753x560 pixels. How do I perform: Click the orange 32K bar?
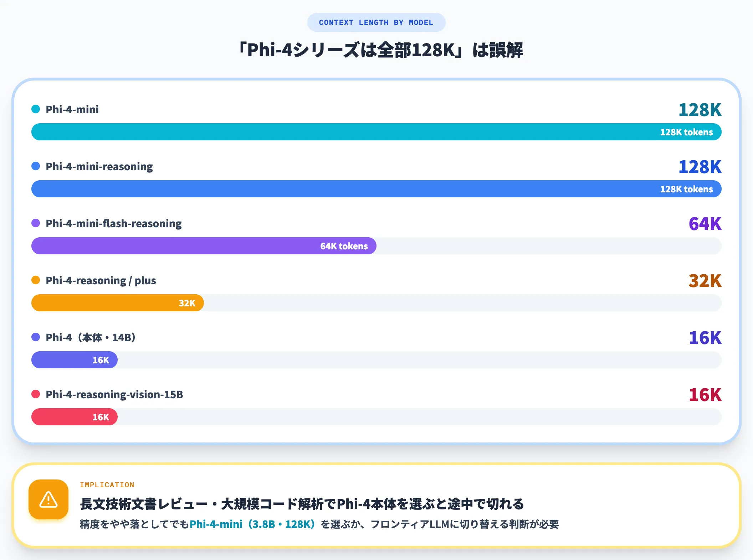tap(118, 303)
